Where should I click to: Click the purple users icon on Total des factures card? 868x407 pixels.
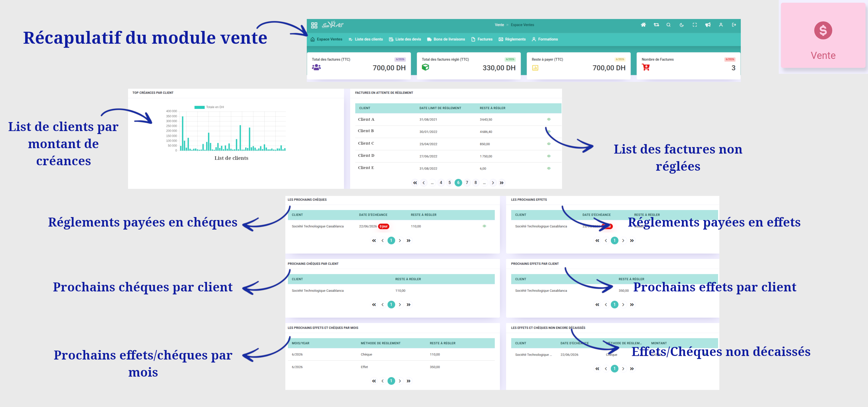pyautogui.click(x=316, y=67)
